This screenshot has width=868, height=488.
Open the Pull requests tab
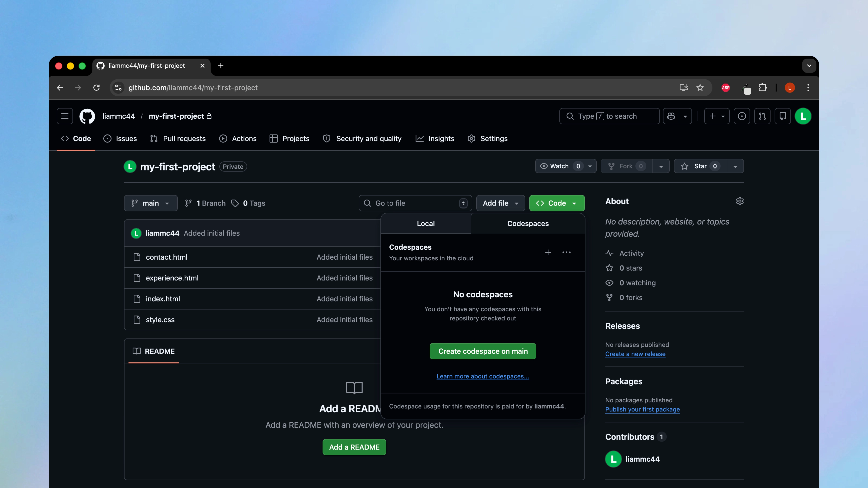coord(178,138)
